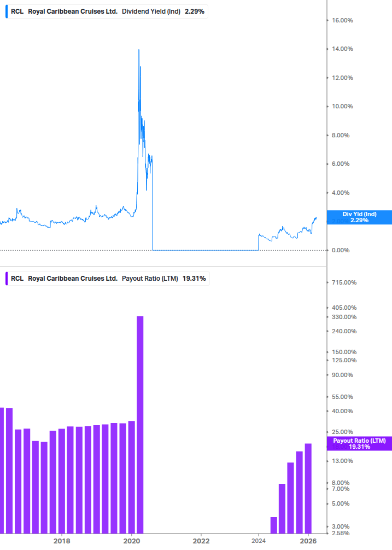Select the Payout Ratio (LTM) 19.31% axis tag
Image resolution: width=392 pixels, height=550 pixels.
359,444
